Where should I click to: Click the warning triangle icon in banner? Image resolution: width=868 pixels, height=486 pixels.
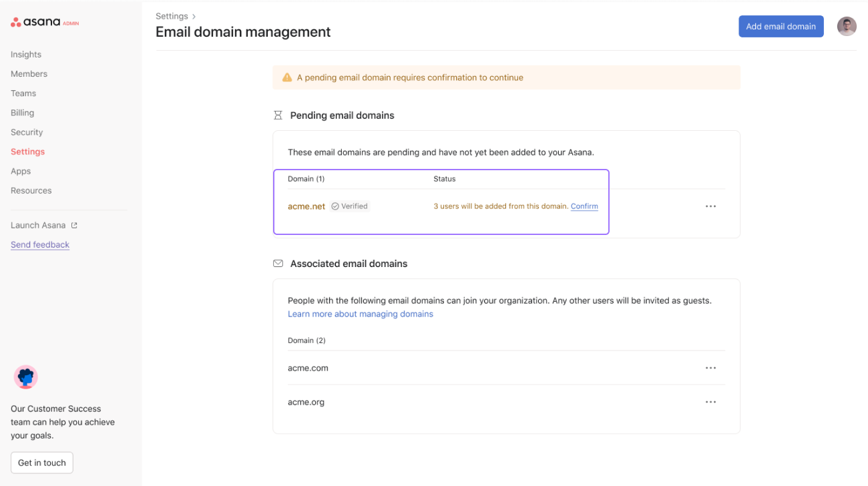click(x=287, y=77)
